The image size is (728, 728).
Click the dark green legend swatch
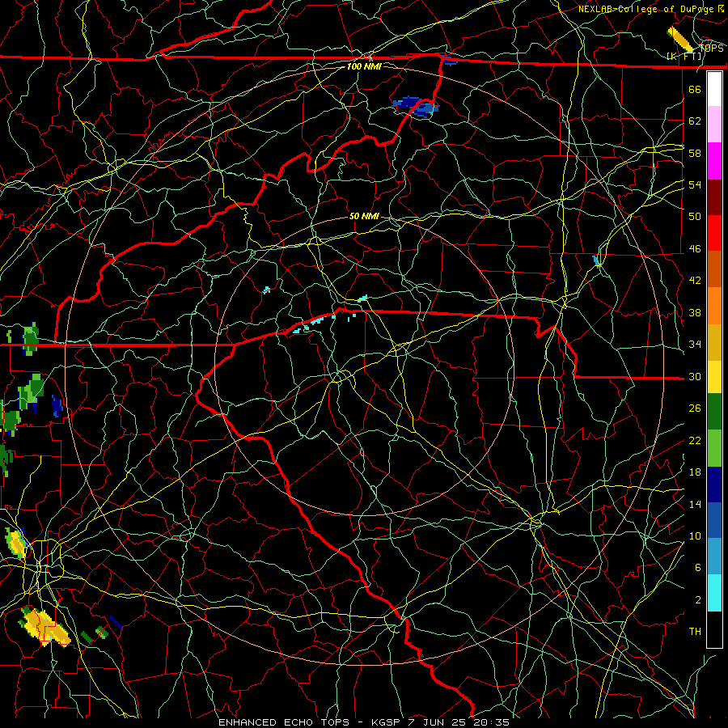point(714,412)
